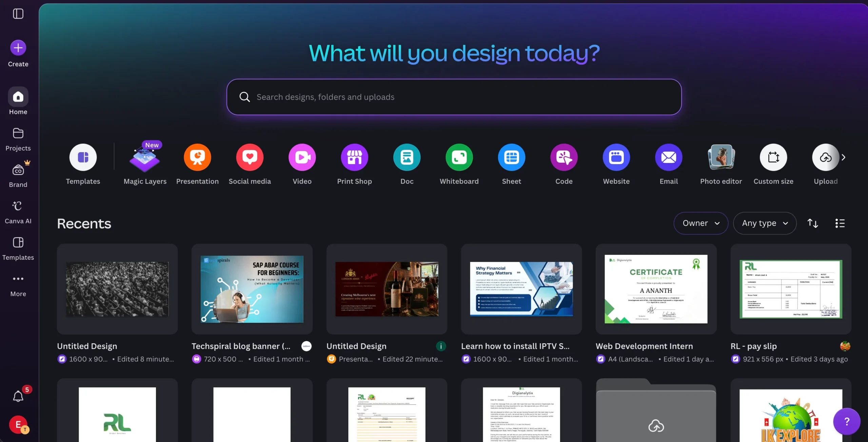Open the RL receipt design thumbnail

point(387,410)
